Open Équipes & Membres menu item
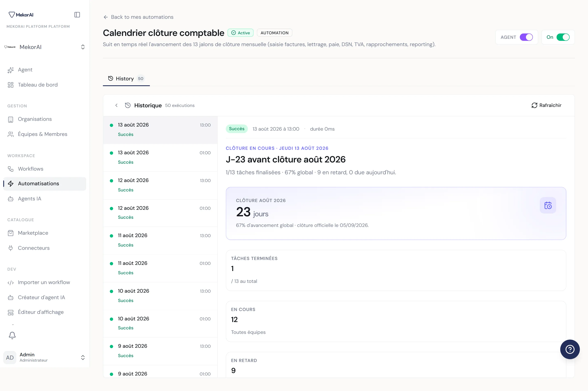The height and width of the screenshot is (391, 588). (45, 134)
